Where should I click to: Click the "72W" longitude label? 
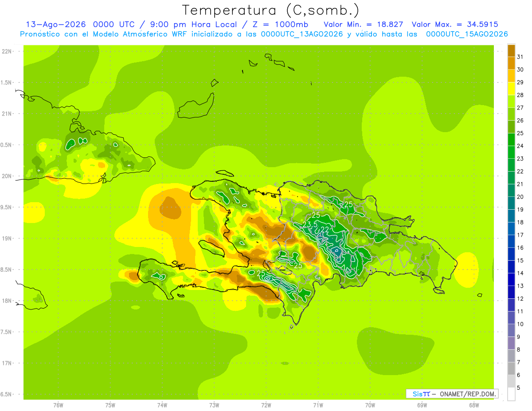pos(266,405)
